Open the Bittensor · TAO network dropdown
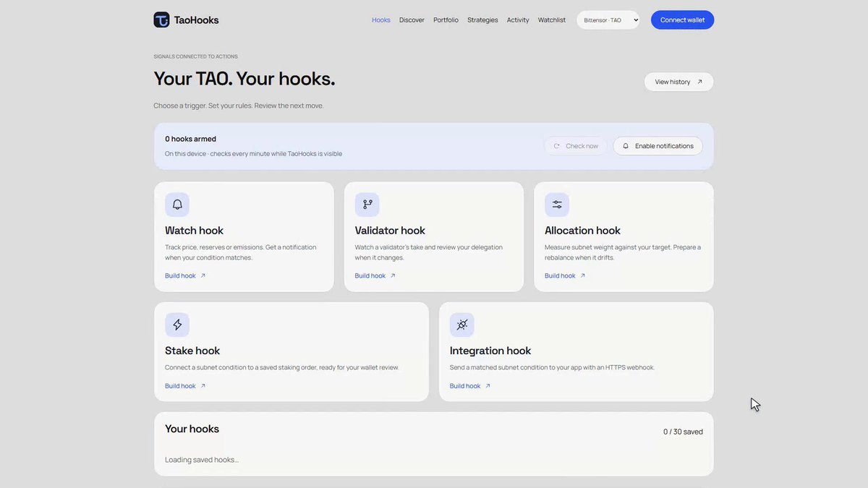This screenshot has width=868, height=488. click(x=608, y=20)
